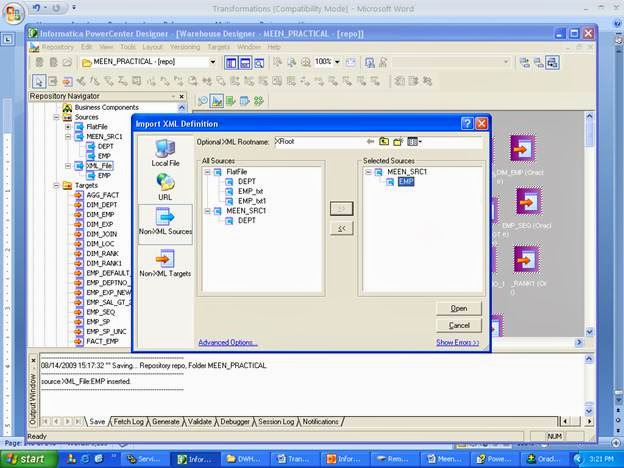The width and height of the screenshot is (624, 468).
Task: Select the pointer tool in toolbar
Action: pos(39,81)
